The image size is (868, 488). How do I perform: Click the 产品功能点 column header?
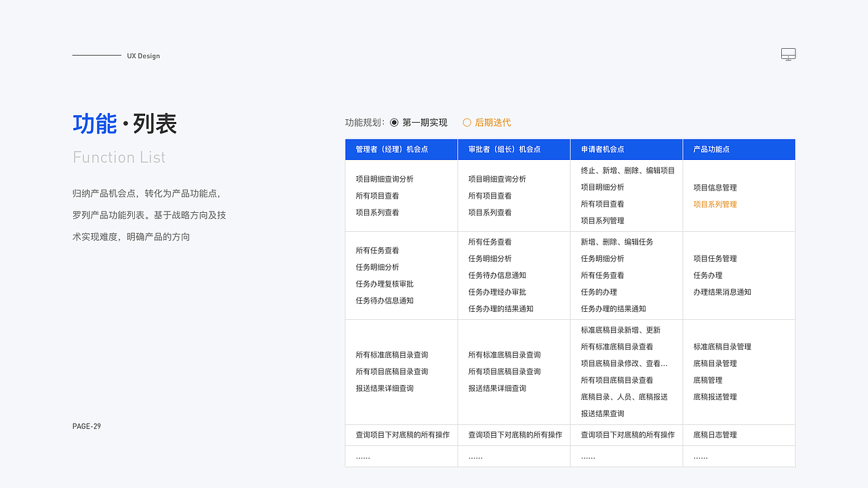click(x=739, y=149)
